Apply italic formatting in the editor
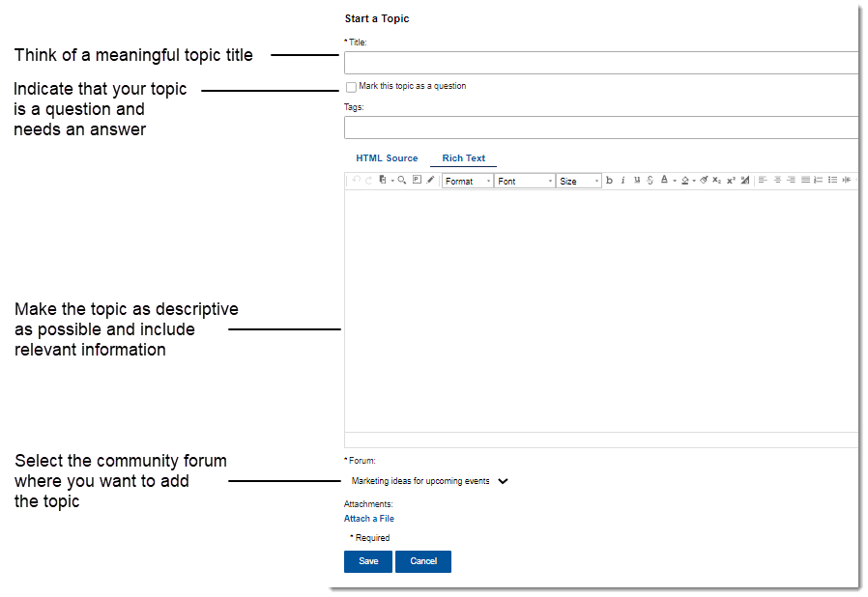The image size is (868, 597). [x=622, y=180]
